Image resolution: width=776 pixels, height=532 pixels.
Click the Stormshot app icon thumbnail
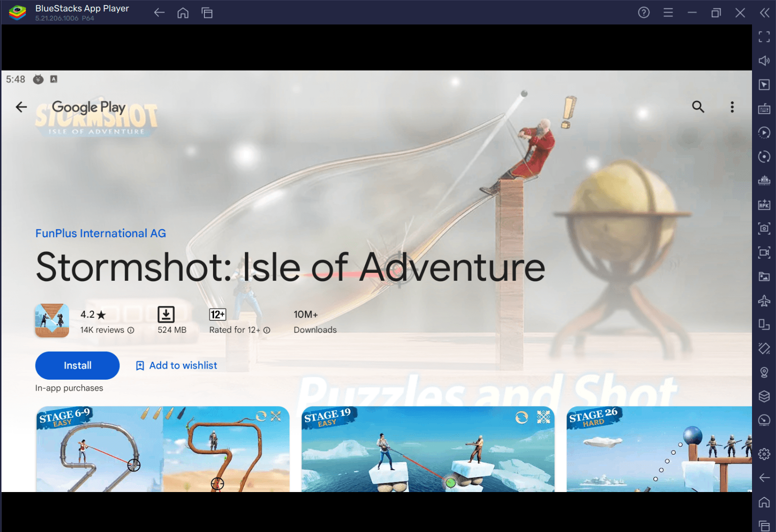(x=52, y=321)
